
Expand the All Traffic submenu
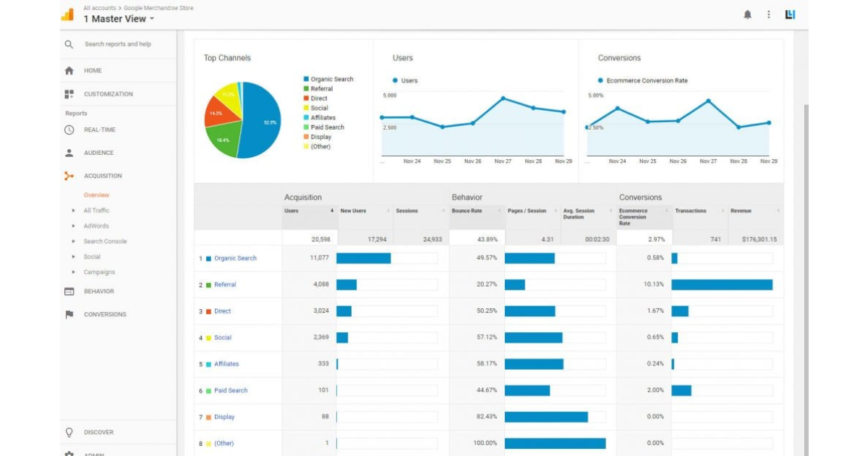click(74, 211)
